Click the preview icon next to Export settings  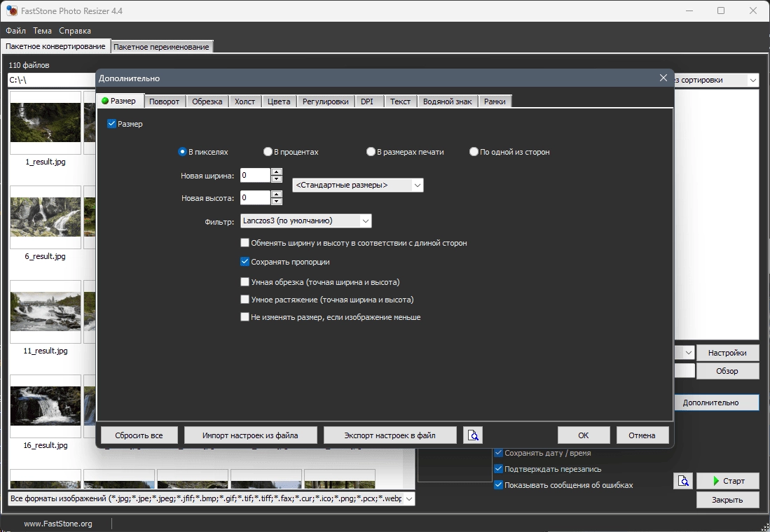(x=473, y=435)
